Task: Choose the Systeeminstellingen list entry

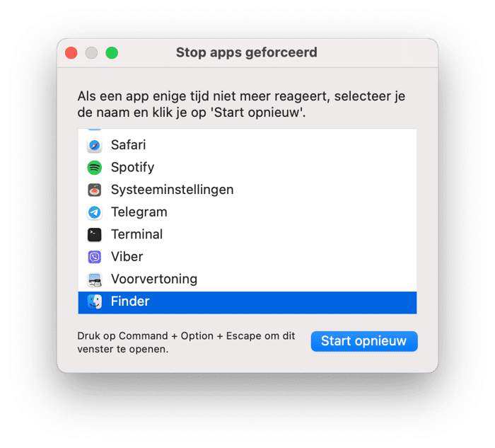Action: click(x=248, y=190)
